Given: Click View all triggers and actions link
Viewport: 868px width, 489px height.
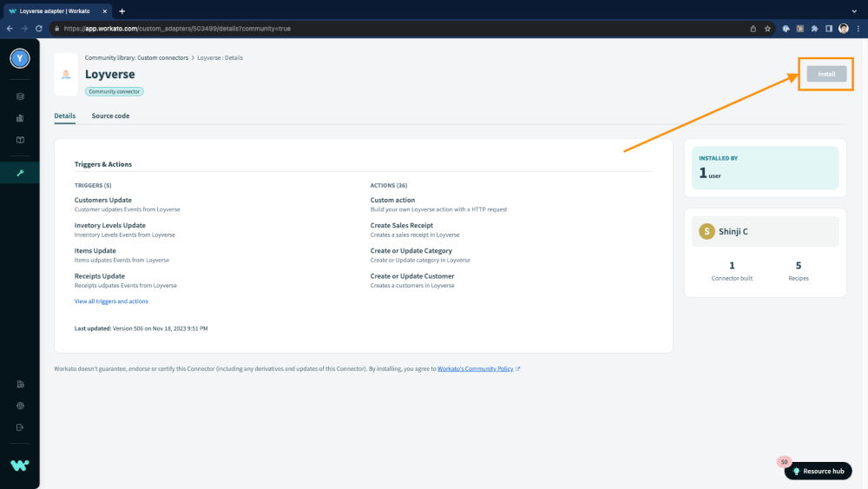Looking at the screenshot, I should coord(111,301).
